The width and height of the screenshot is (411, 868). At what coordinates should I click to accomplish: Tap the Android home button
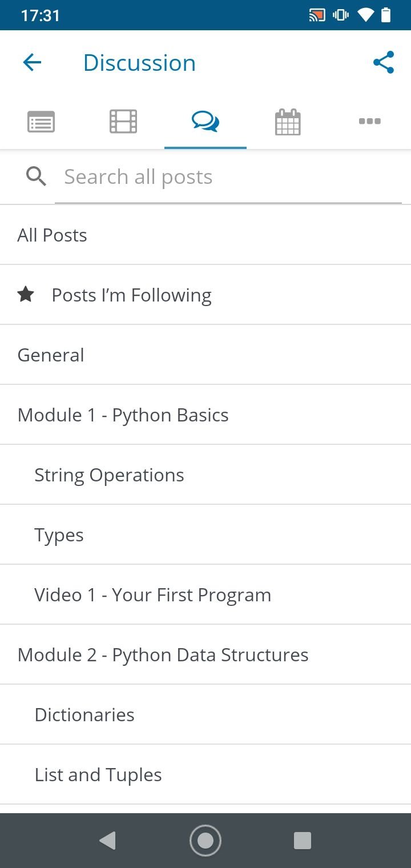click(205, 841)
